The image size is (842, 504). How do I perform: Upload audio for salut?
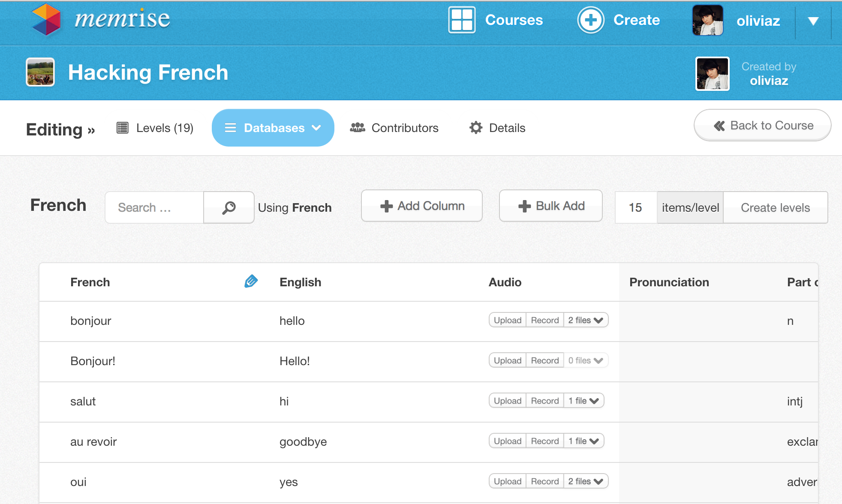click(508, 401)
